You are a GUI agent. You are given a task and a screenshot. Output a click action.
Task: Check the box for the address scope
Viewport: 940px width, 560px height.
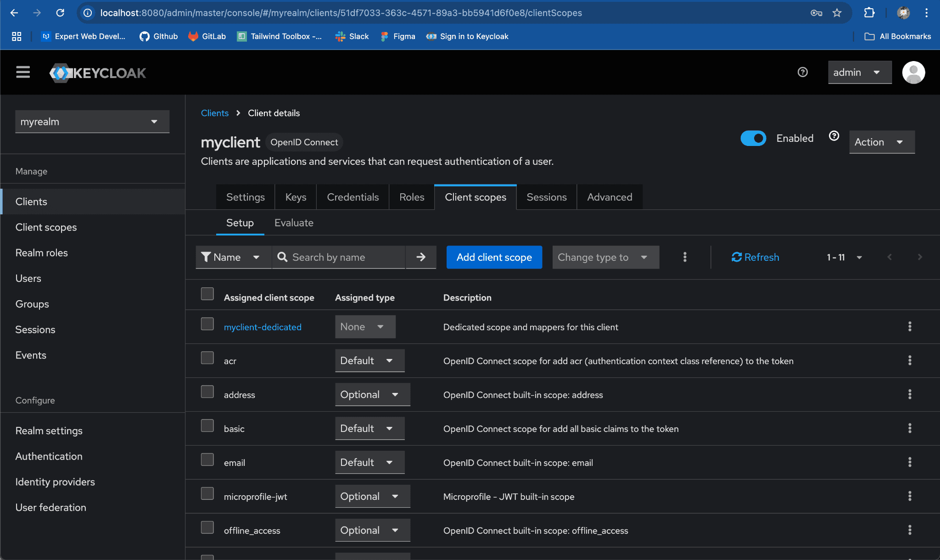pos(207,392)
